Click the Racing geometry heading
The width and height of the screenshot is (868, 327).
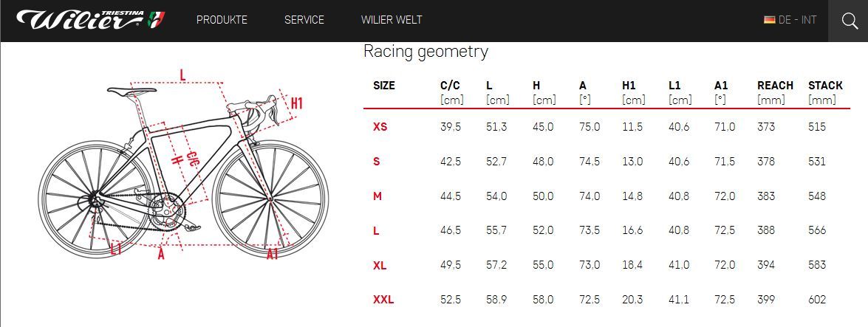pos(426,52)
